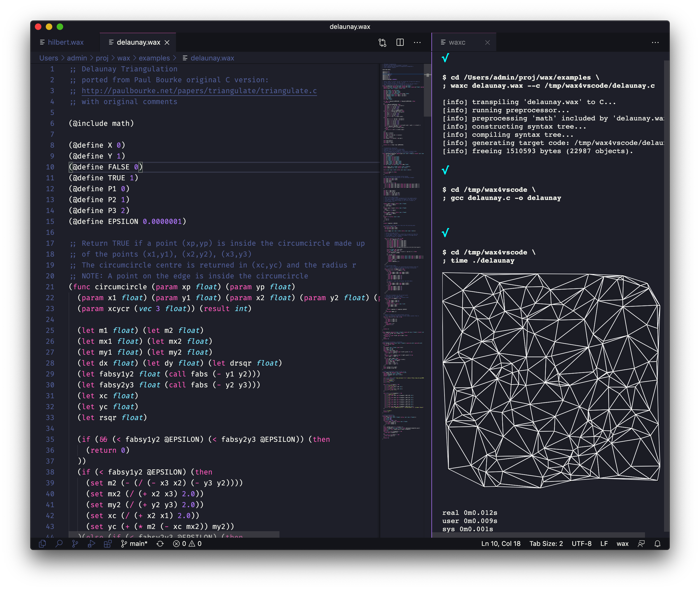This screenshot has height=590, width=700.
Task: Select wax language mode in the status bar
Action: 622,543
